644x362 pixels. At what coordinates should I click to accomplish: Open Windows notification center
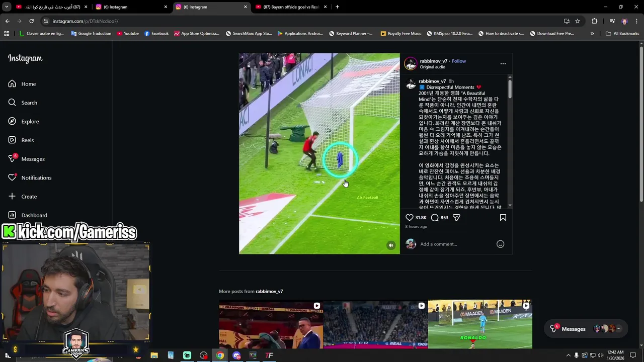pos(633,355)
